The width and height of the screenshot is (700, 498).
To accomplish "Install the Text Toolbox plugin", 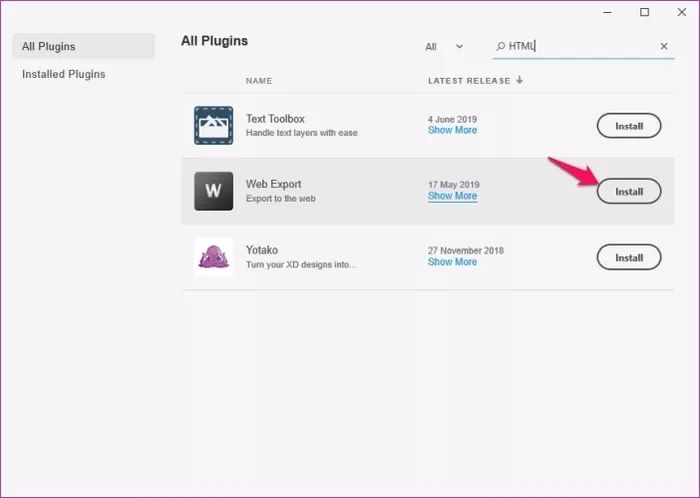I will click(628, 126).
